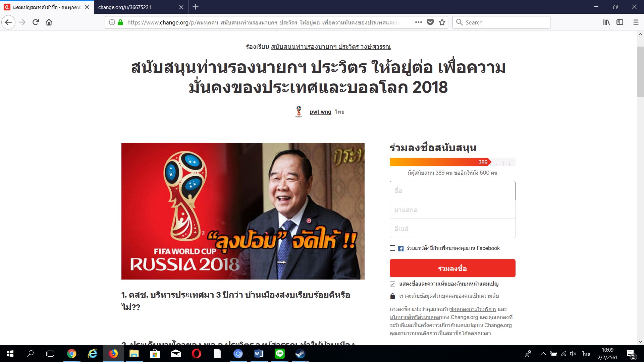Focus the ชื่อ first name field
Viewport: 644px width, 362px height.
pyautogui.click(x=452, y=190)
